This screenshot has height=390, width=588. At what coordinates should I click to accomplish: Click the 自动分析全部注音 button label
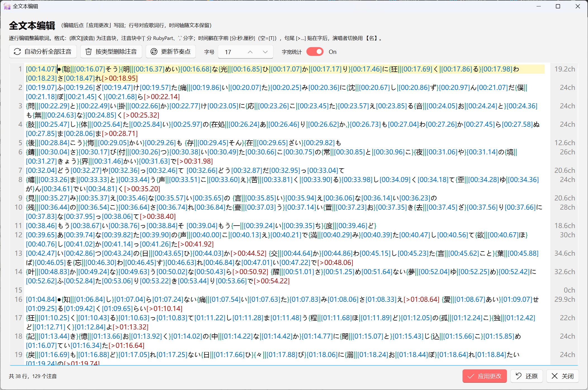click(48, 52)
